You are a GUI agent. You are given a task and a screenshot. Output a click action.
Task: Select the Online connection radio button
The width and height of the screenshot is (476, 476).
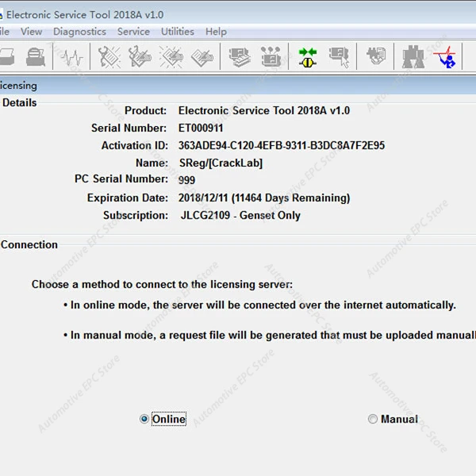click(x=144, y=419)
